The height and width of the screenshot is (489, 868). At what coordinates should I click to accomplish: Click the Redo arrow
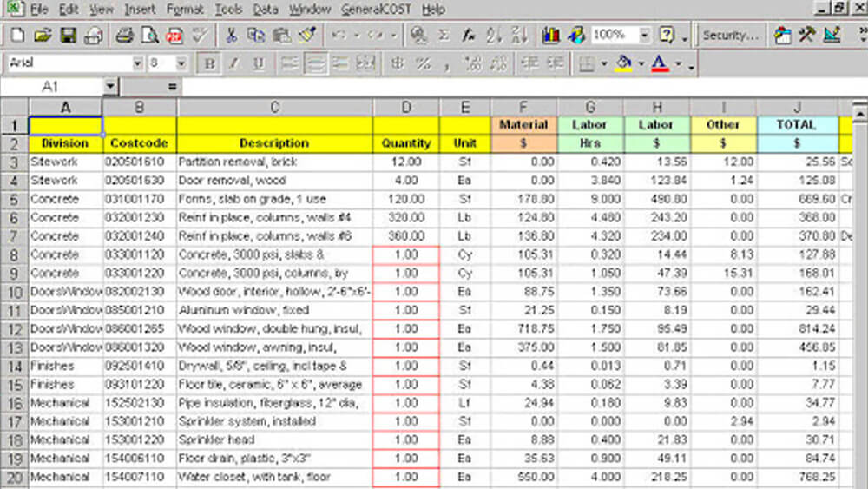(376, 36)
